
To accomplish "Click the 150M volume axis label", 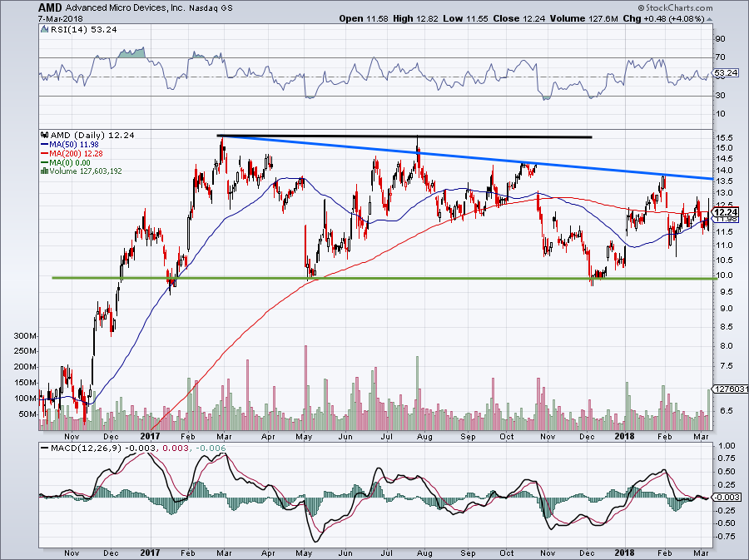I will tap(25, 383).
